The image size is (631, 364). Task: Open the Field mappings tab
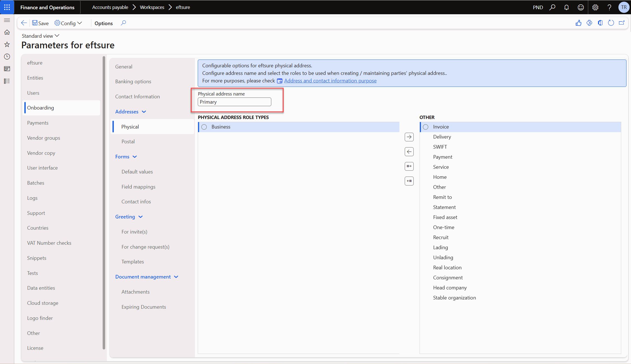tap(138, 187)
